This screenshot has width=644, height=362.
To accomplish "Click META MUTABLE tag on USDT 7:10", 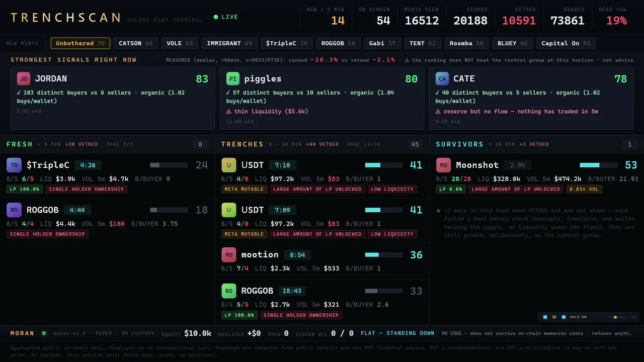I will (244, 189).
